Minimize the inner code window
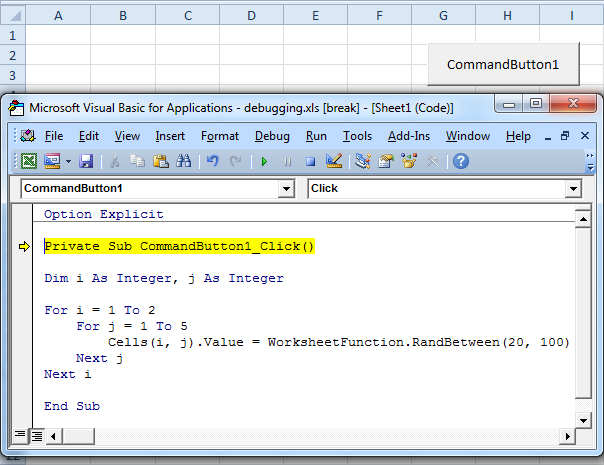This screenshot has height=465, width=604. click(548, 136)
